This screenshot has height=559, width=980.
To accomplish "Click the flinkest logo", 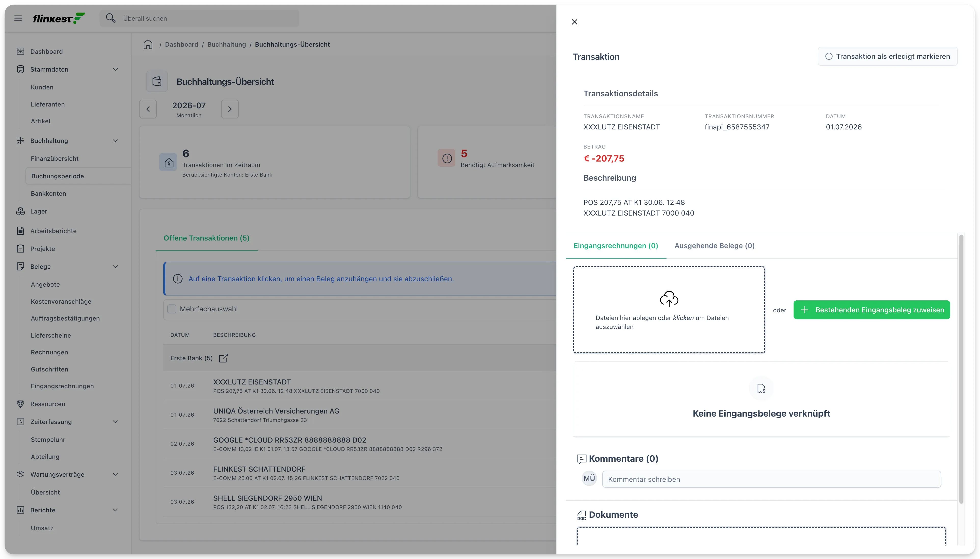I will [x=59, y=18].
